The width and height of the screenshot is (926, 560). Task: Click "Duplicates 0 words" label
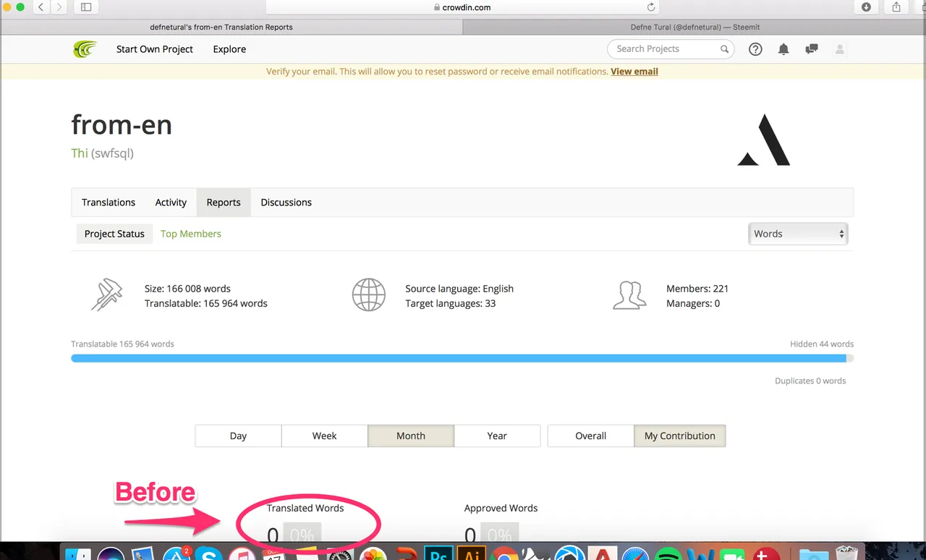pos(810,381)
